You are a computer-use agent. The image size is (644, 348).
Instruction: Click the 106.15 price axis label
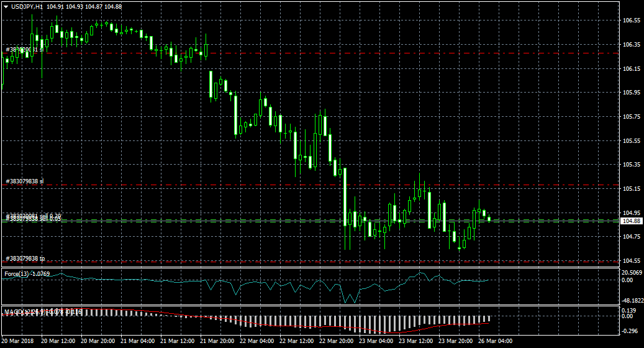pos(631,68)
